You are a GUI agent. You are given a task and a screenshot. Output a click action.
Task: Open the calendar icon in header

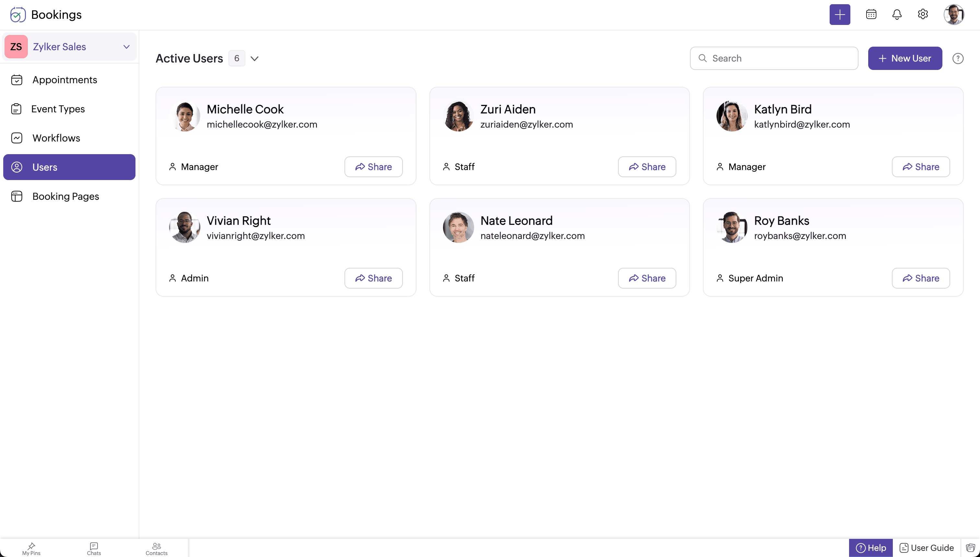click(871, 15)
